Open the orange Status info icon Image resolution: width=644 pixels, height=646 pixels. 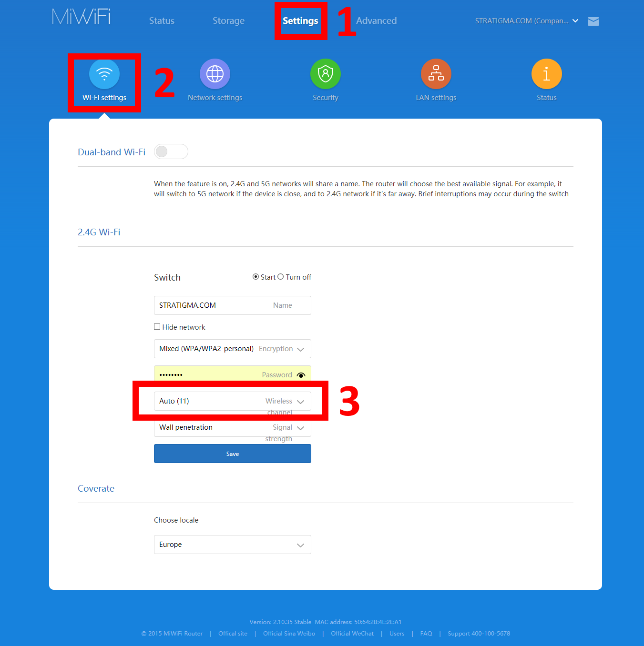(547, 74)
